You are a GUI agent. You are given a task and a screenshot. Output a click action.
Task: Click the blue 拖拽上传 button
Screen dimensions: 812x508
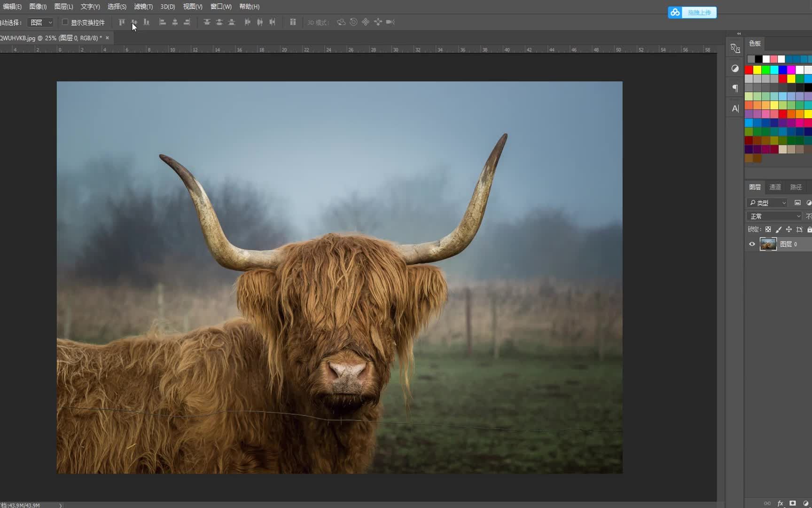tap(692, 12)
